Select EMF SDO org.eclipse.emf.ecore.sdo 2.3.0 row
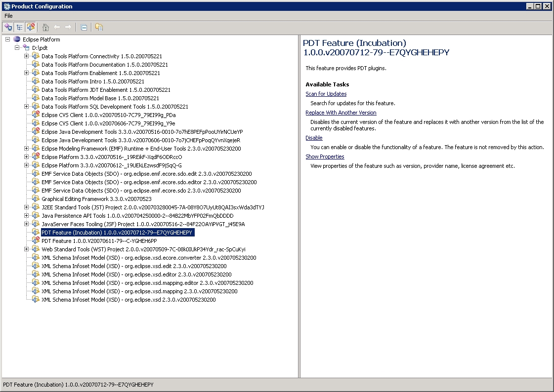 point(141,191)
